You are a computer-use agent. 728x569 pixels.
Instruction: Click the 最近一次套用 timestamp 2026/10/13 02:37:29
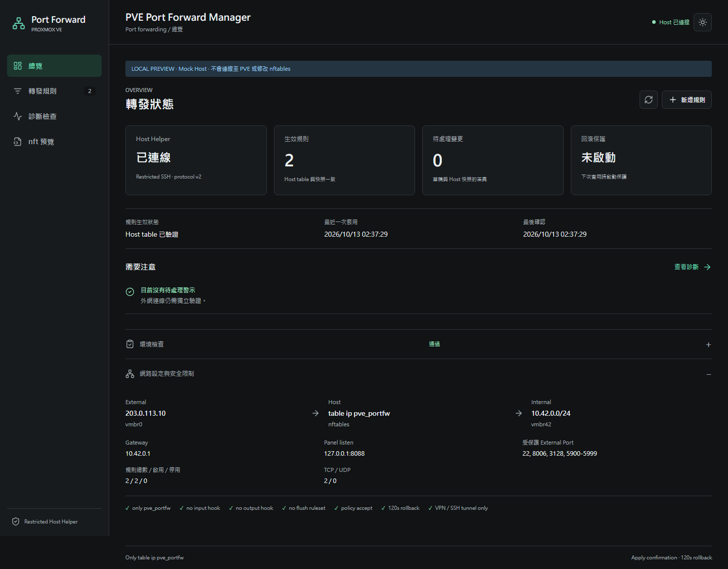[x=356, y=234]
